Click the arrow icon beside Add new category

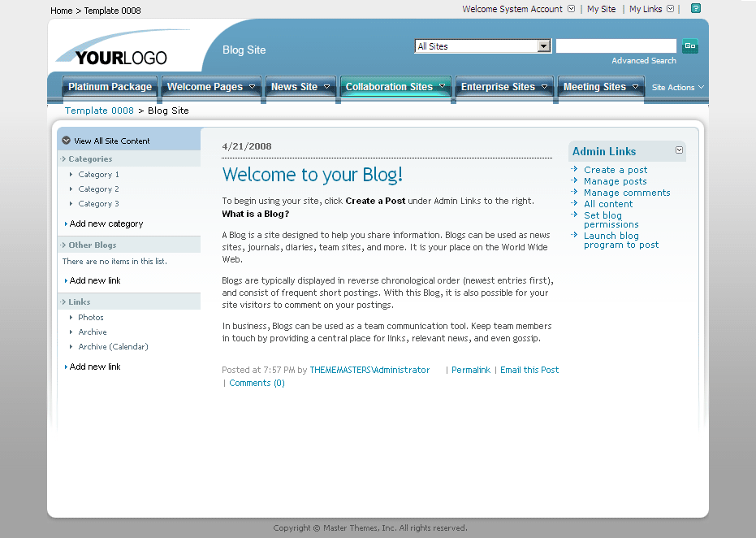66,223
